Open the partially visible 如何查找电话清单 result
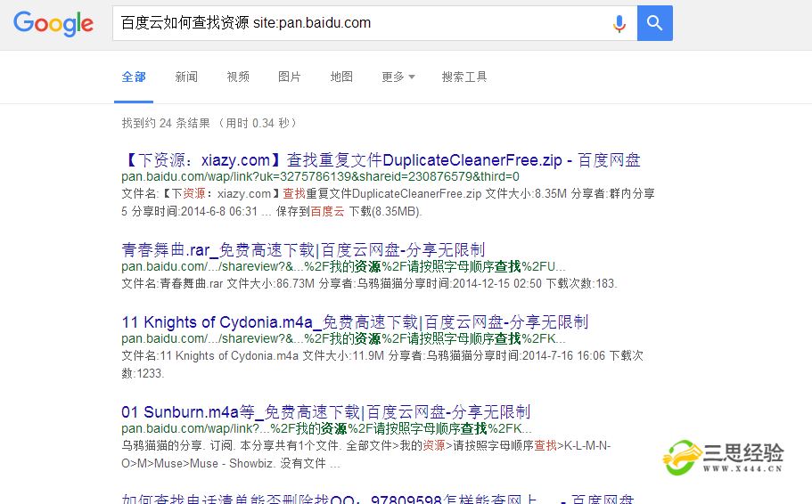 pyautogui.click(x=378, y=499)
